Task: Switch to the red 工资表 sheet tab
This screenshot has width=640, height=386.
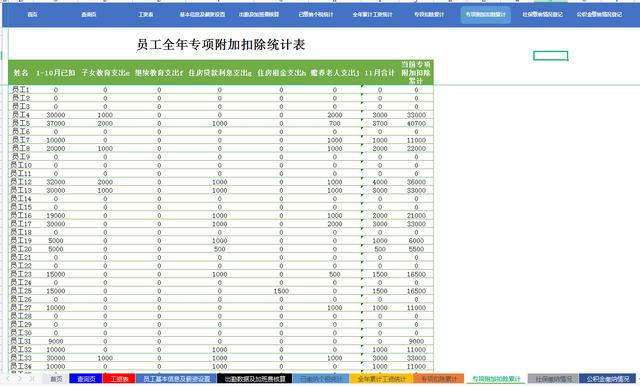Action: (x=119, y=379)
